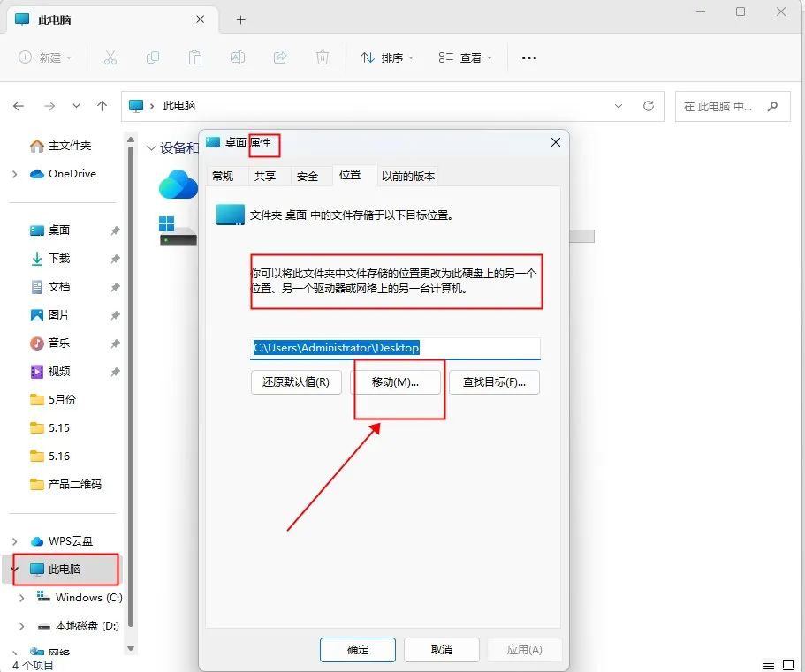The width and height of the screenshot is (805, 672).
Task: Open the See more ellipsis icon
Action: click(528, 57)
